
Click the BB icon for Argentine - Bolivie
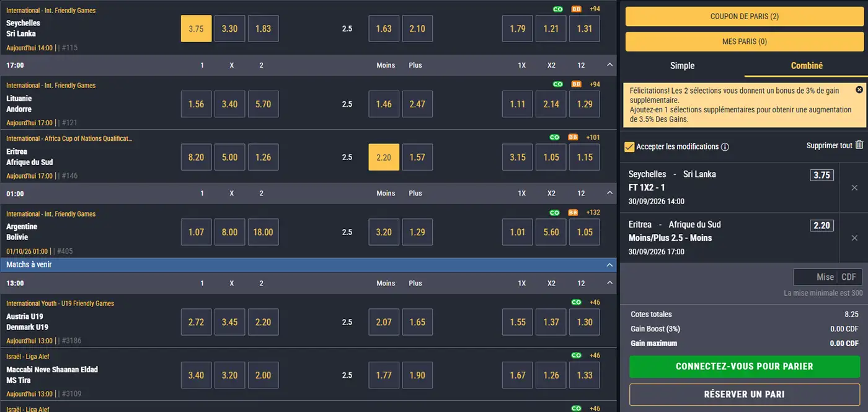pyautogui.click(x=573, y=212)
